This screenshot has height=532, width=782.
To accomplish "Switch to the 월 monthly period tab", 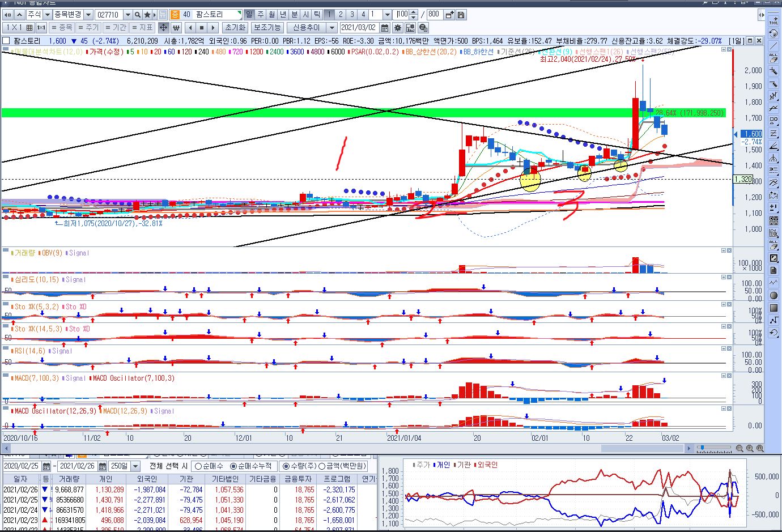I will coord(271,15).
